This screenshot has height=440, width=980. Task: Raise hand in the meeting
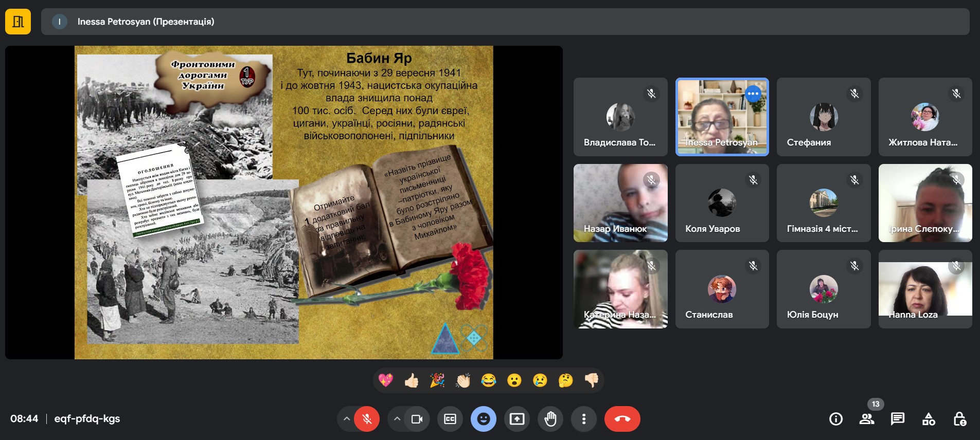point(550,419)
